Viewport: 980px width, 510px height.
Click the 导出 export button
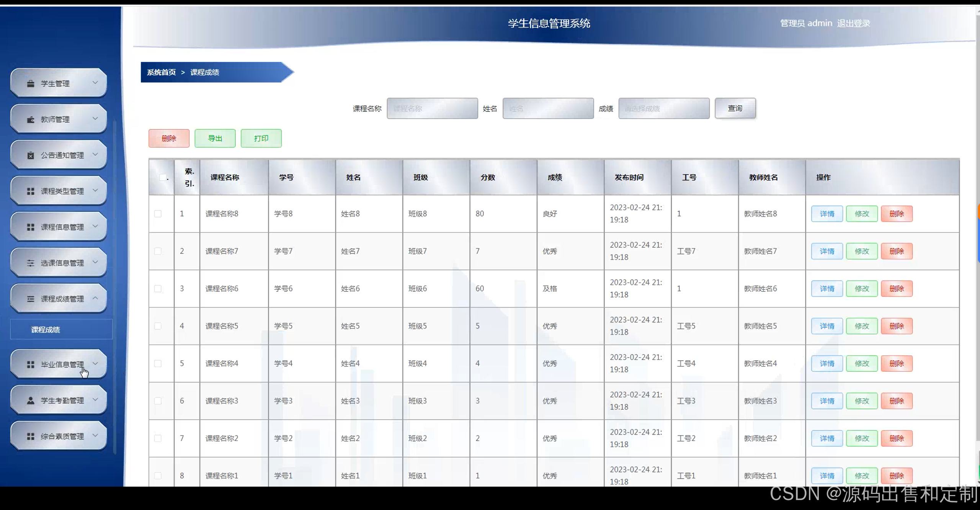[x=215, y=138]
